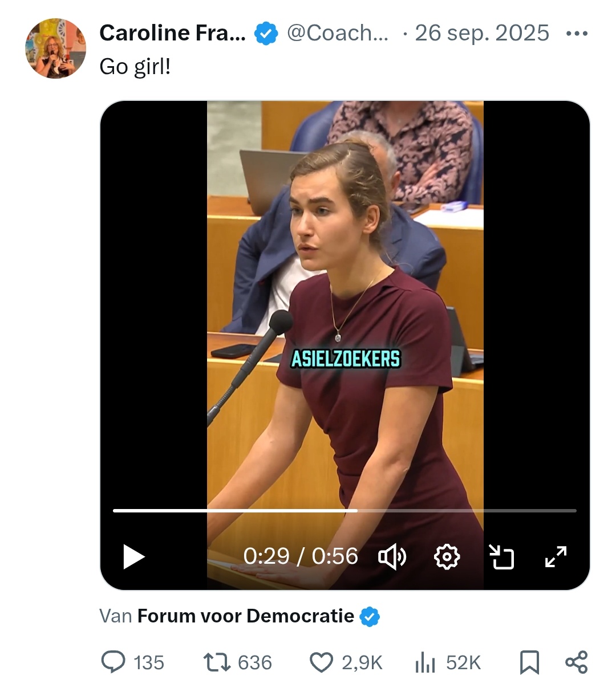
Task: Reply to the post
Action: tap(114, 662)
